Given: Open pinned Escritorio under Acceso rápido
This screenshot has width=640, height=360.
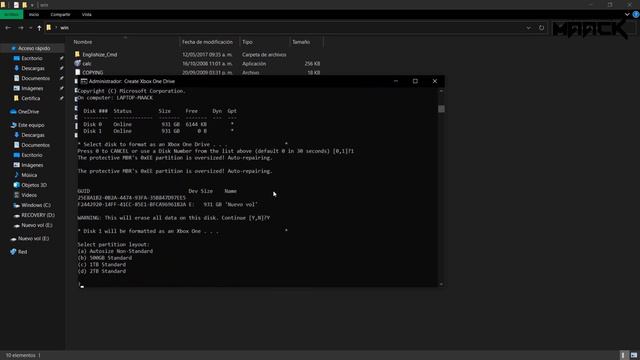Looking at the screenshot, I should (x=32, y=58).
